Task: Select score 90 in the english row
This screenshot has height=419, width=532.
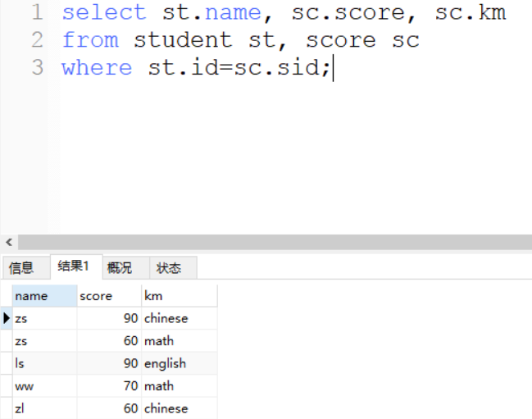Action: [109, 363]
